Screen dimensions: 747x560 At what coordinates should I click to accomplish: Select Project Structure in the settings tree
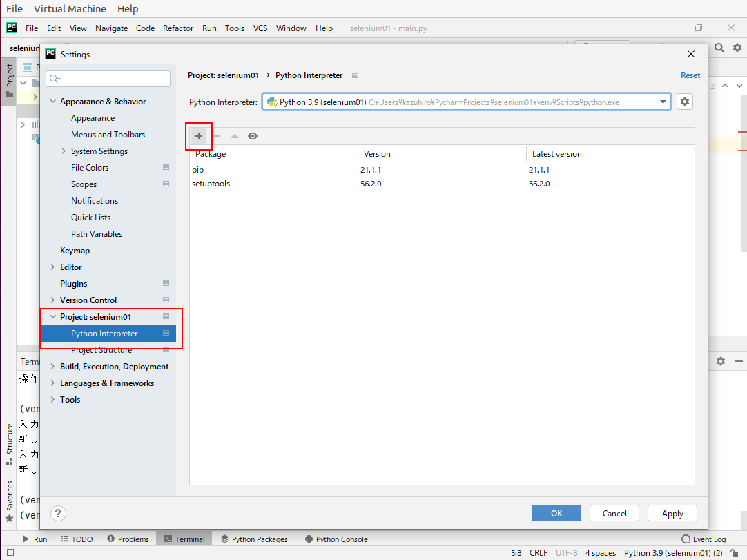click(x=101, y=350)
